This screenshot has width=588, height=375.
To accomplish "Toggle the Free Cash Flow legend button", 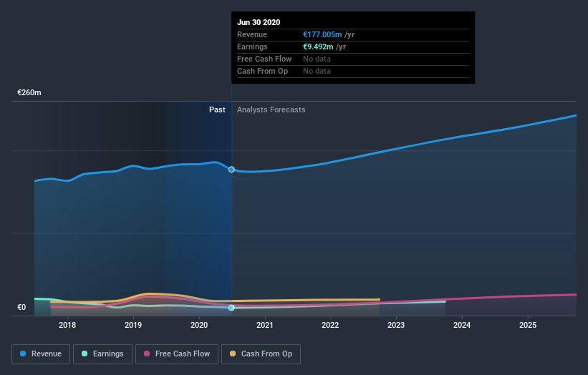I will [x=177, y=354].
